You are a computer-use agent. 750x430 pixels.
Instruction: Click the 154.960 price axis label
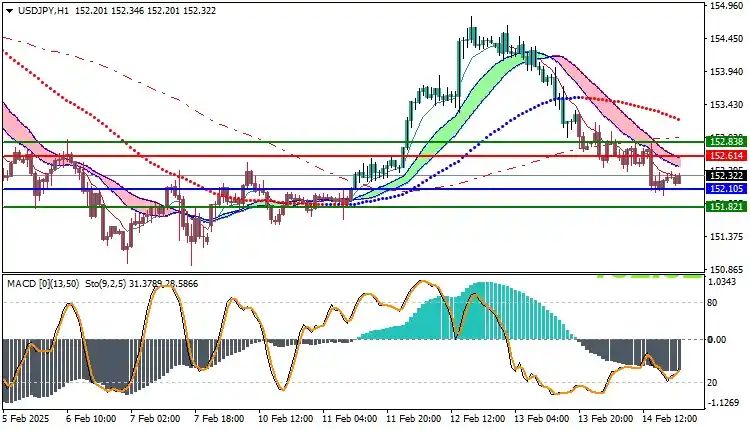(x=724, y=6)
